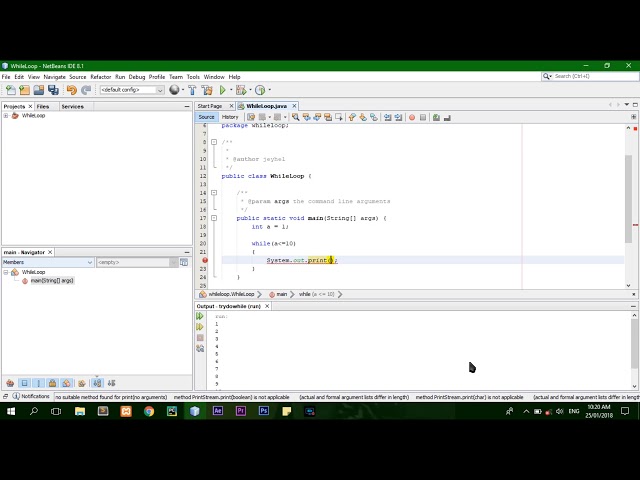Click the grayed Redo arrow icon
The image size is (640, 480).
coord(86,90)
